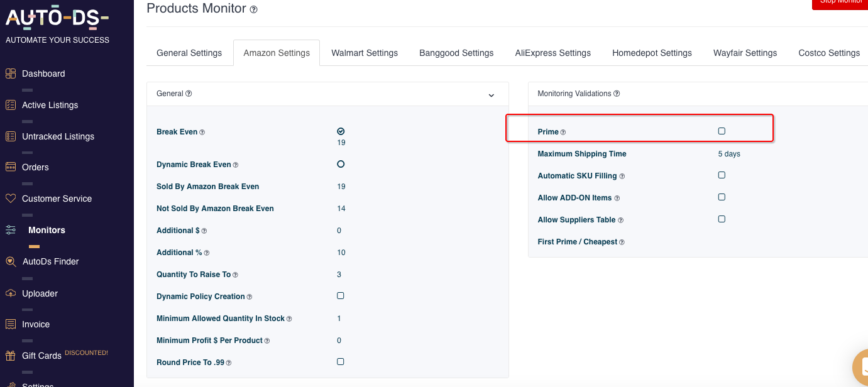Click help icon next to Automatic SKU Filling
The width and height of the screenshot is (868, 387).
pos(622,177)
